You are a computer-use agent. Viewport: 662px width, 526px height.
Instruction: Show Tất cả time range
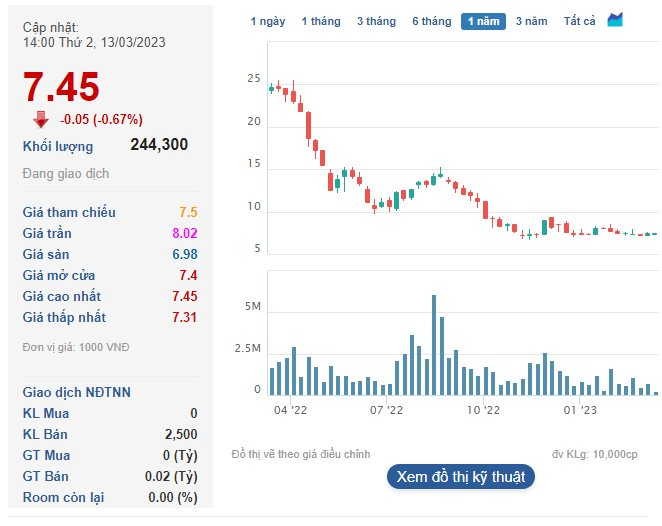[579, 21]
